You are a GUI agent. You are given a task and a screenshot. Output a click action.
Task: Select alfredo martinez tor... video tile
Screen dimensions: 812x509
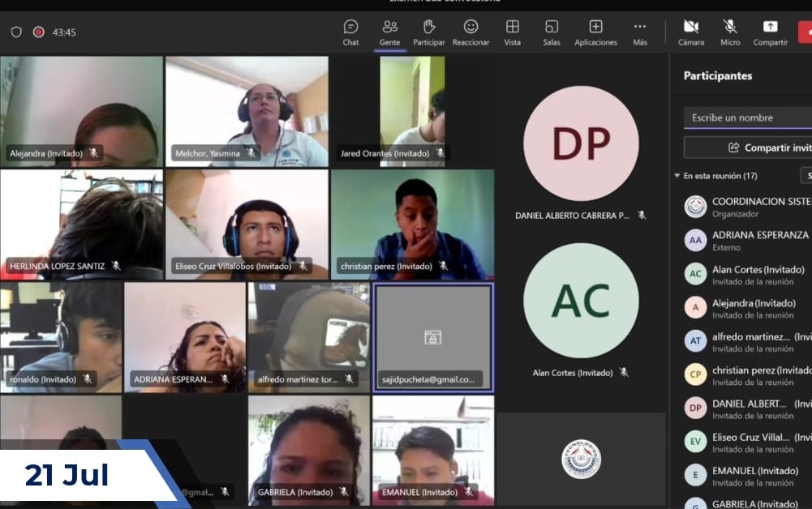pos(309,338)
